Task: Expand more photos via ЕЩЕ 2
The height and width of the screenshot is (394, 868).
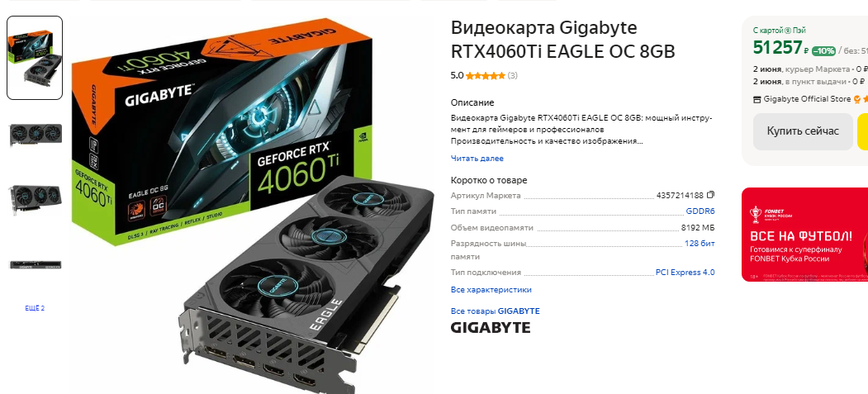Action: [x=35, y=308]
